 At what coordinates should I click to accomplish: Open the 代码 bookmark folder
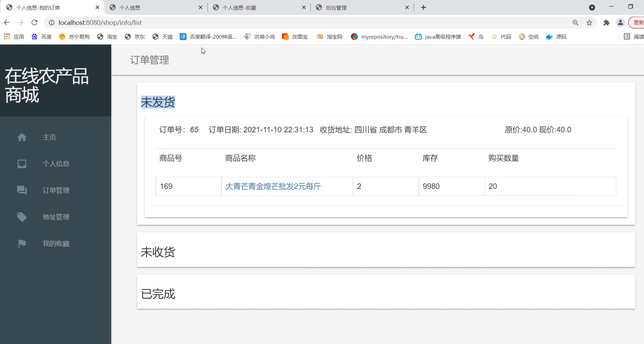pos(501,37)
